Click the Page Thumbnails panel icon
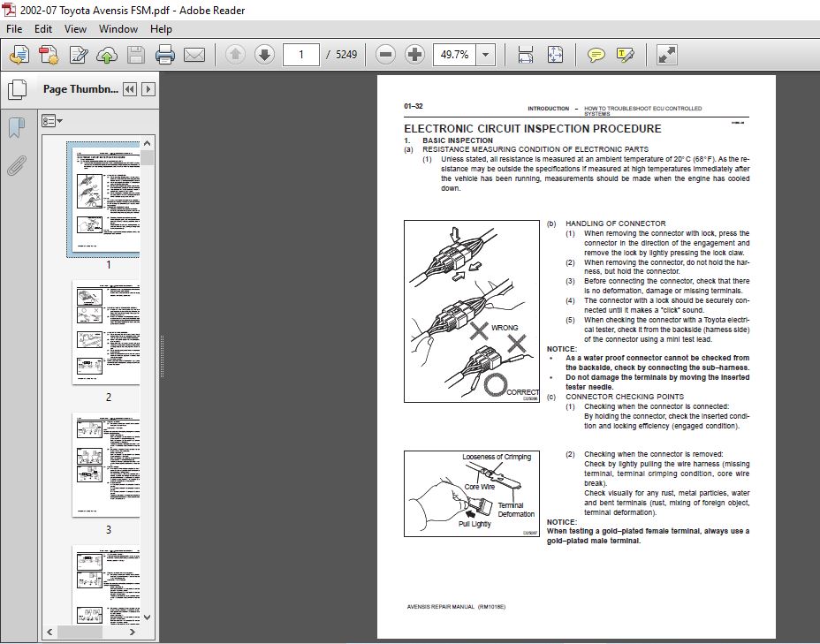 18,89
